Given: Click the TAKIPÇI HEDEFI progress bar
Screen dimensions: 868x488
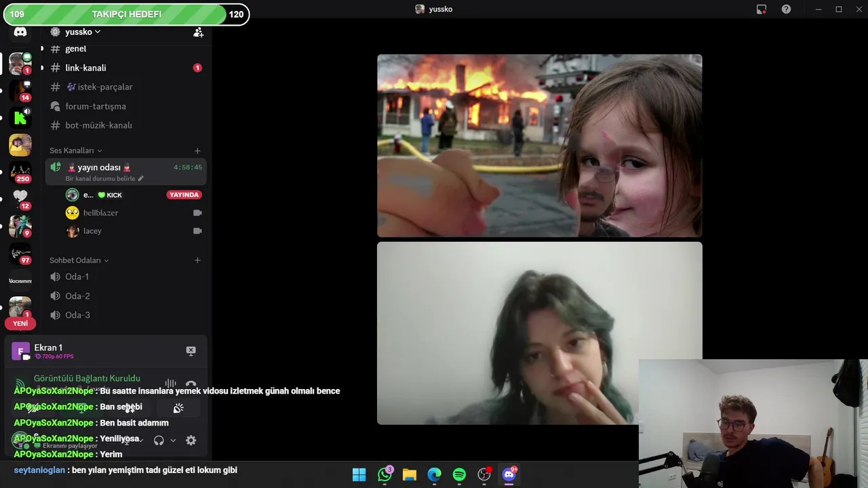Looking at the screenshot, I should point(126,14).
